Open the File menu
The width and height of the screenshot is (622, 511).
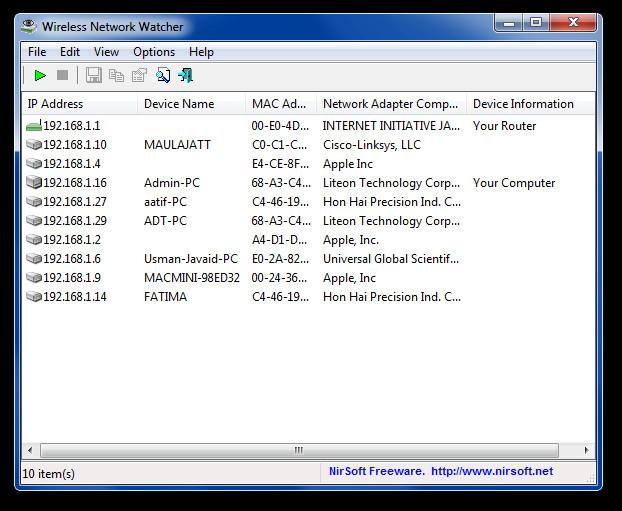tap(37, 52)
